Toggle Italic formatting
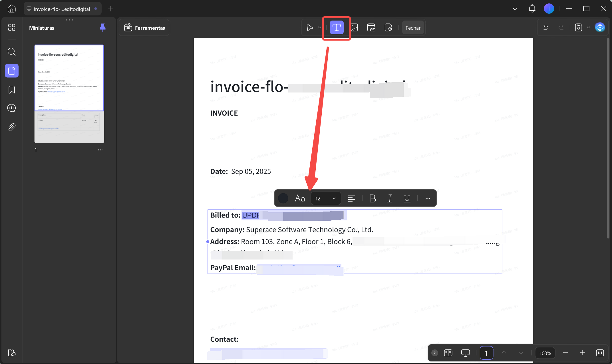The width and height of the screenshot is (612, 364). pyautogui.click(x=390, y=198)
